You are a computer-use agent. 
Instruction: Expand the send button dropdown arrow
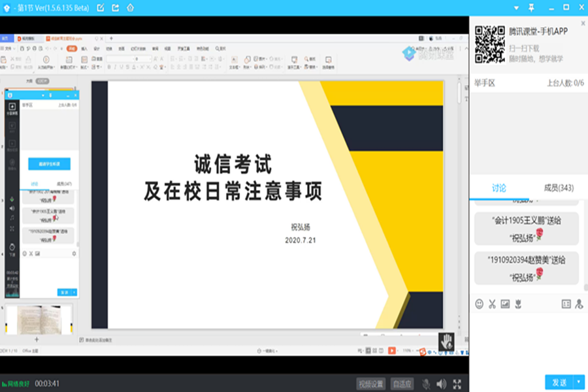tap(578, 382)
